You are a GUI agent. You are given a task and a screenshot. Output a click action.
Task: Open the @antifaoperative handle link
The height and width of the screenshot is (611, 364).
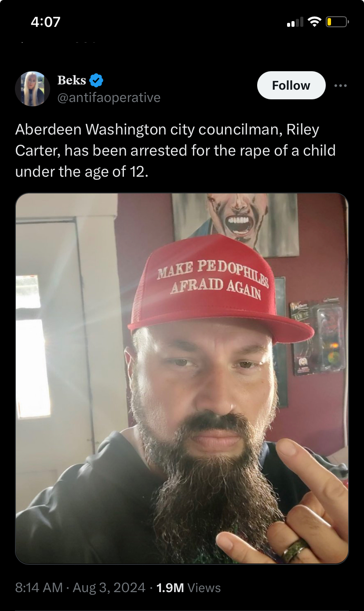click(x=109, y=98)
